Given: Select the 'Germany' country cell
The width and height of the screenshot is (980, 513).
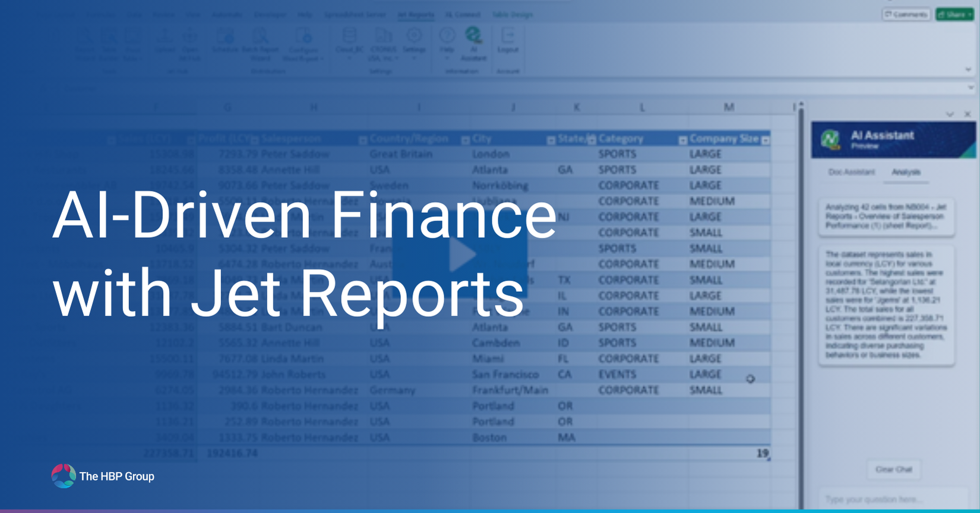Looking at the screenshot, I should [x=418, y=390].
